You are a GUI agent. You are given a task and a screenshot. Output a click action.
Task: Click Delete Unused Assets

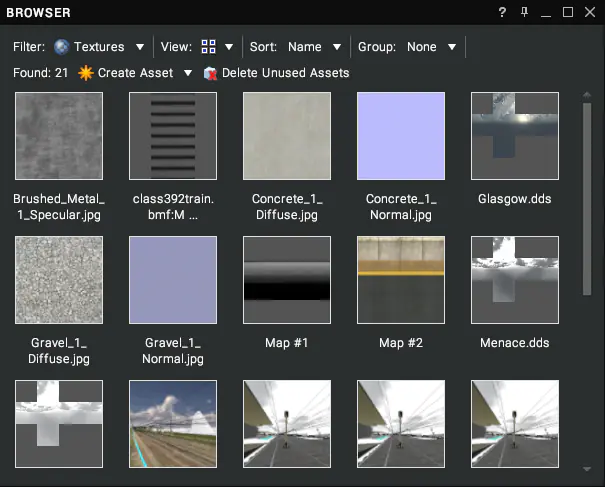[x=286, y=73]
